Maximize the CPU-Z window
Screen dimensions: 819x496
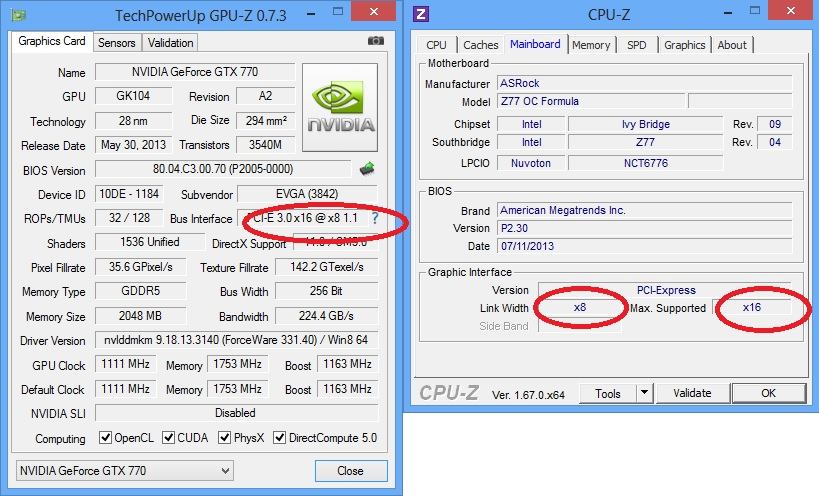[755, 10]
